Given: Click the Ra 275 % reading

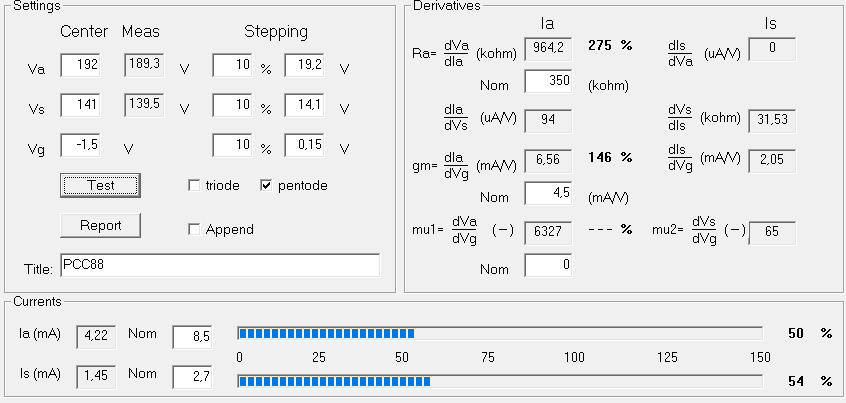Looking at the screenshot, I should click(610, 45).
